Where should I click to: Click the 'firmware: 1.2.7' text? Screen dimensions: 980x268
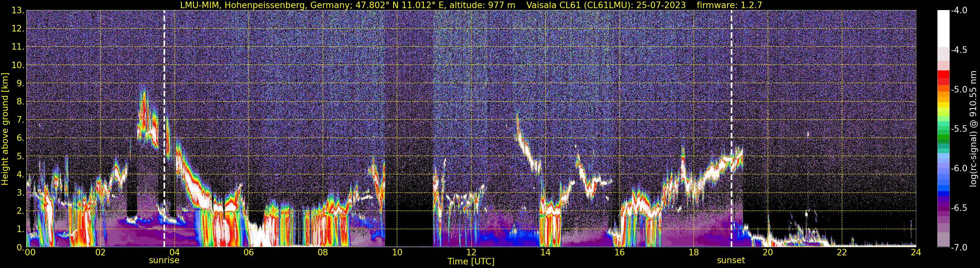(x=729, y=5)
